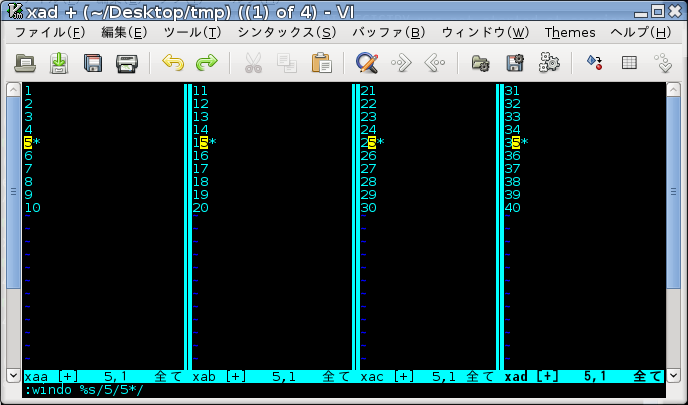Screen dimensions: 688x405
Task: Click the Save all floppy icon
Action: 93,63
